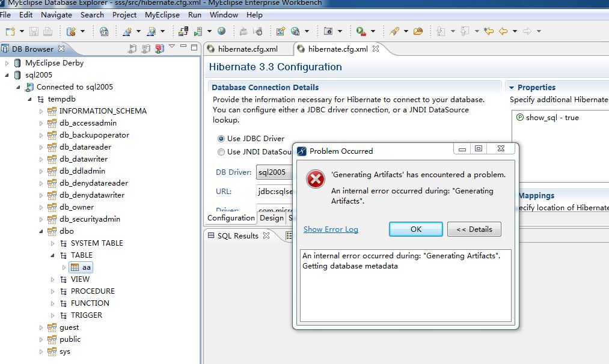Open the Show Error Log link

331,229
